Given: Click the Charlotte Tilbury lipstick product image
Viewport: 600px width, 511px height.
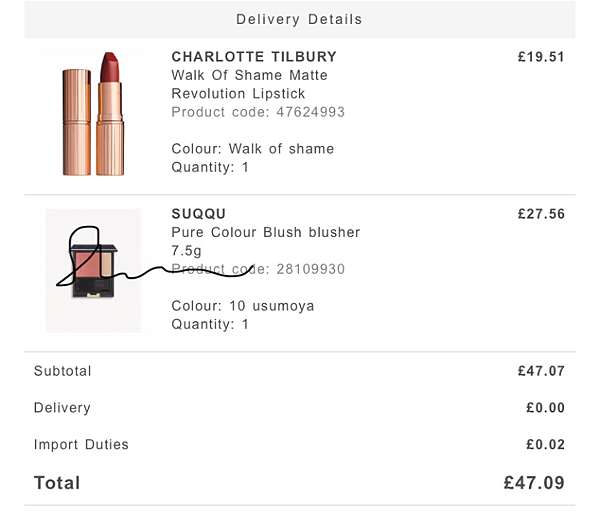Looking at the screenshot, I should click(x=93, y=114).
